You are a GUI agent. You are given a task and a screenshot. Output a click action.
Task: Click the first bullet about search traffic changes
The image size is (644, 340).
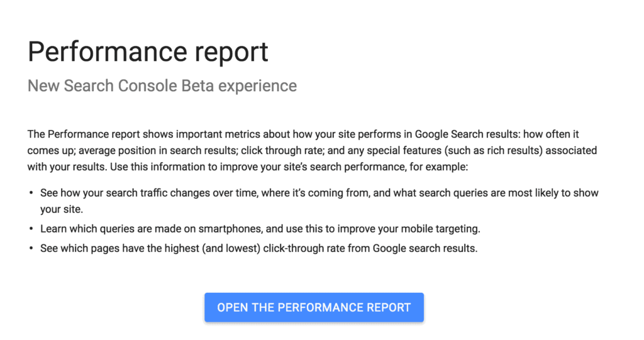[x=319, y=201]
